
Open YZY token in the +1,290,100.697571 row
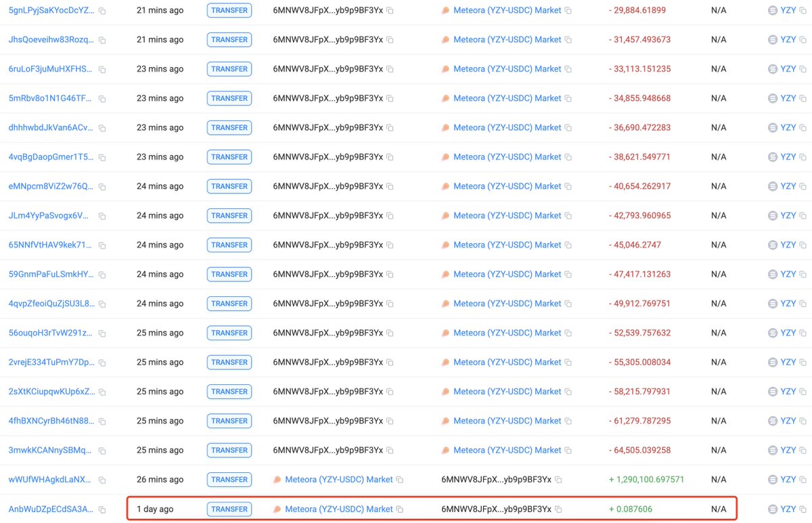(788, 479)
